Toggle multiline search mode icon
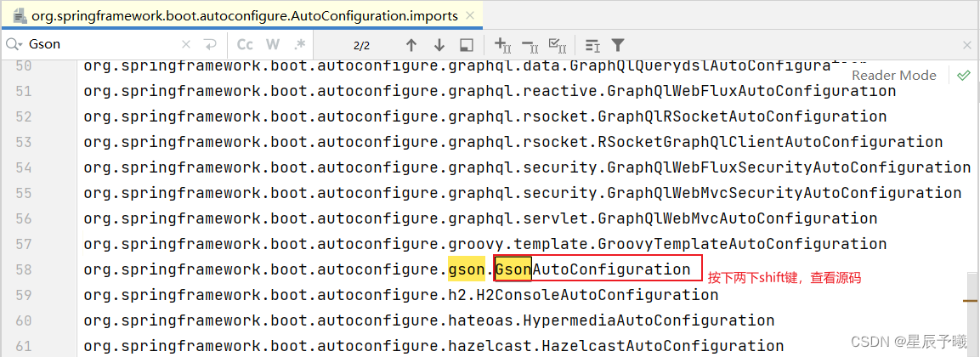The image size is (980, 357). (592, 45)
